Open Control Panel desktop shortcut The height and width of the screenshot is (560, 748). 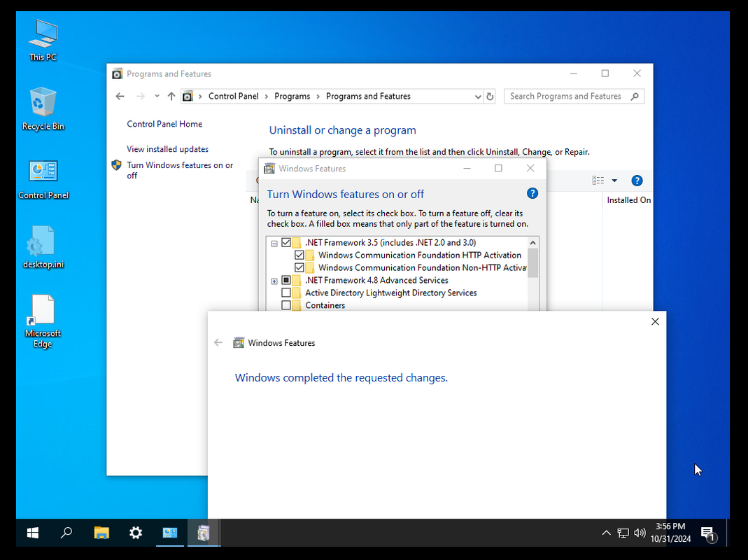click(43, 179)
